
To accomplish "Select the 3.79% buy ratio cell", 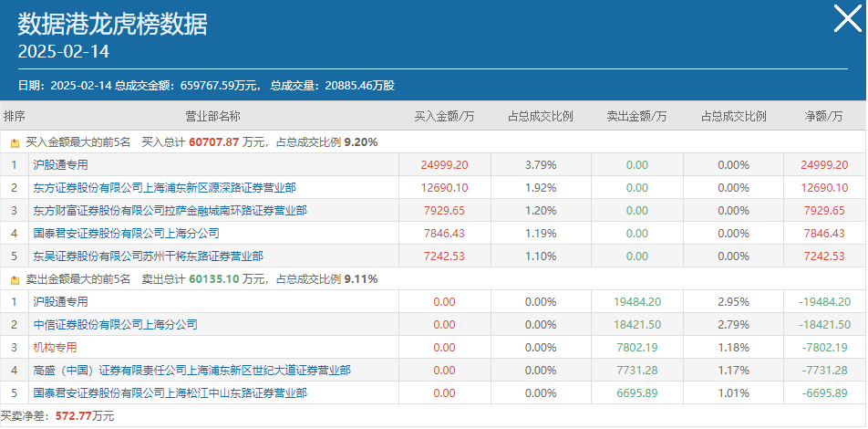I will (x=541, y=165).
